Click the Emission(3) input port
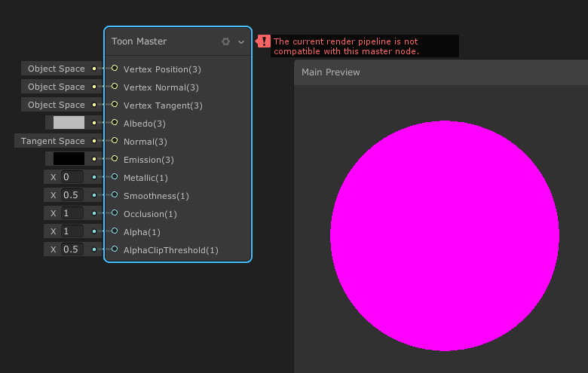 click(115, 158)
